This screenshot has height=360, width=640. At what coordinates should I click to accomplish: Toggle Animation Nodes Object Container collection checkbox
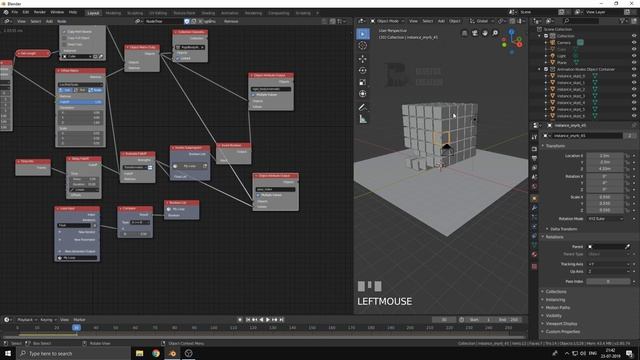(x=546, y=69)
